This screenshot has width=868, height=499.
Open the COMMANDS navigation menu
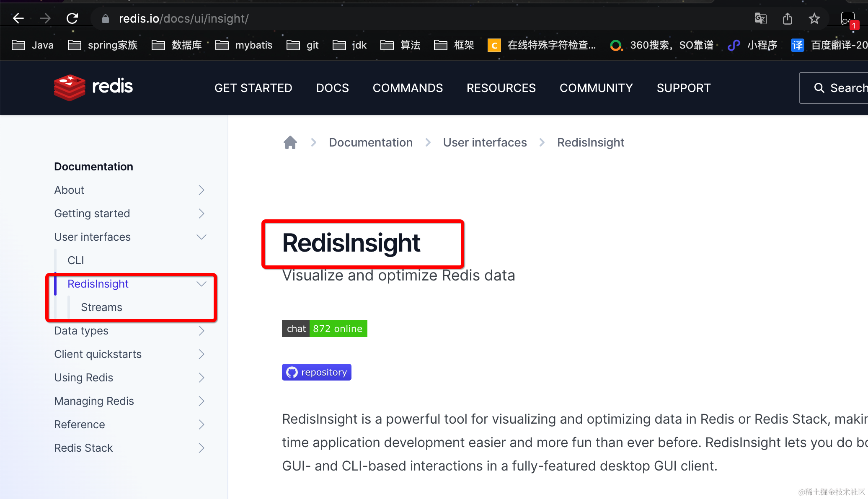[408, 88]
